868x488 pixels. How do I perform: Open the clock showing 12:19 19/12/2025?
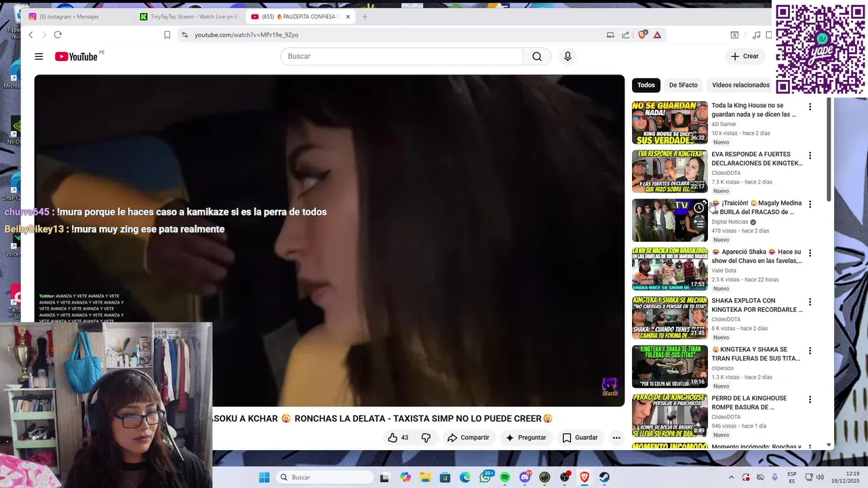tap(846, 477)
